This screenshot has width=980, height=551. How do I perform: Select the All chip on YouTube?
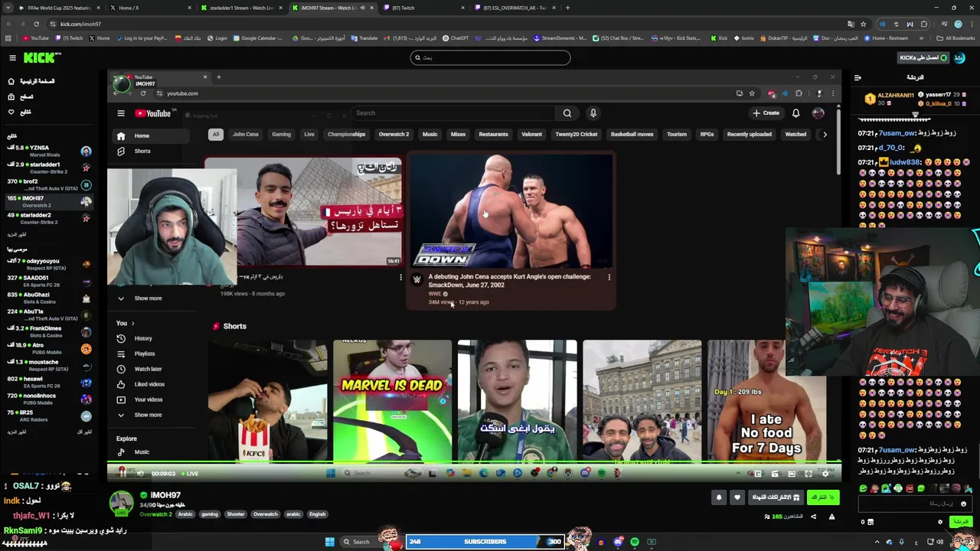[x=216, y=134]
